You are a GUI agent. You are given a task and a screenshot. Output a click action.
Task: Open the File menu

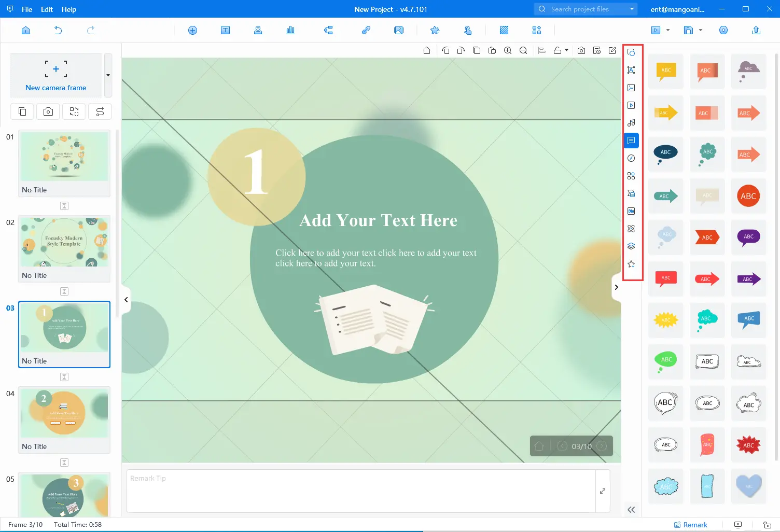(27, 9)
